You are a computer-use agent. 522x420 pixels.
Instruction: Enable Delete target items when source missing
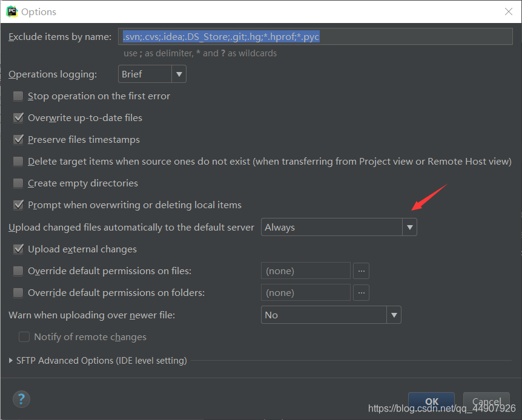pos(18,162)
